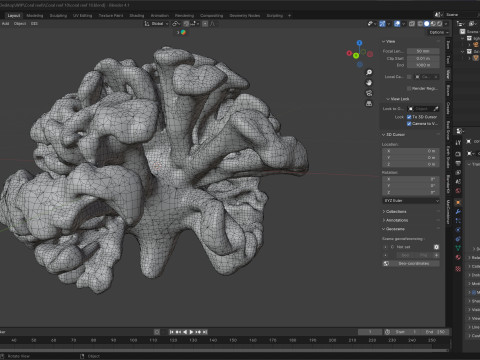Switch to the UV Editing workspace tab
480x360 pixels.
[x=82, y=16]
